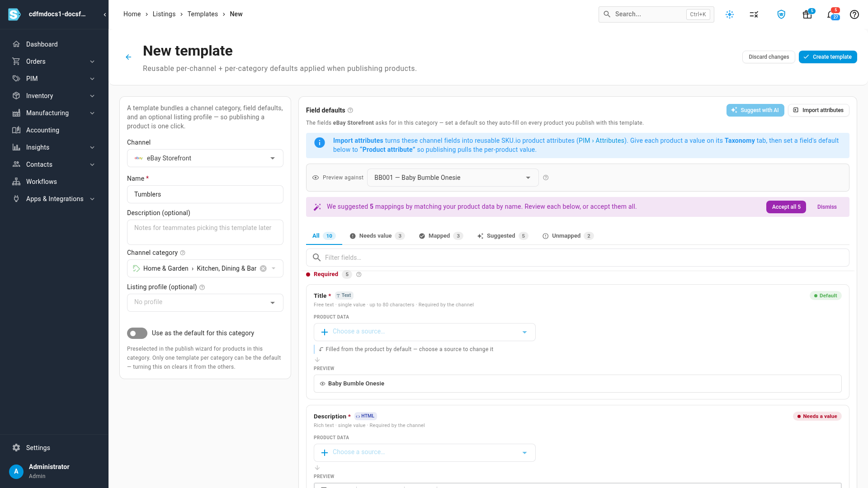This screenshot has width=868, height=488.
Task: Open the gift box icon
Action: click(807, 14)
